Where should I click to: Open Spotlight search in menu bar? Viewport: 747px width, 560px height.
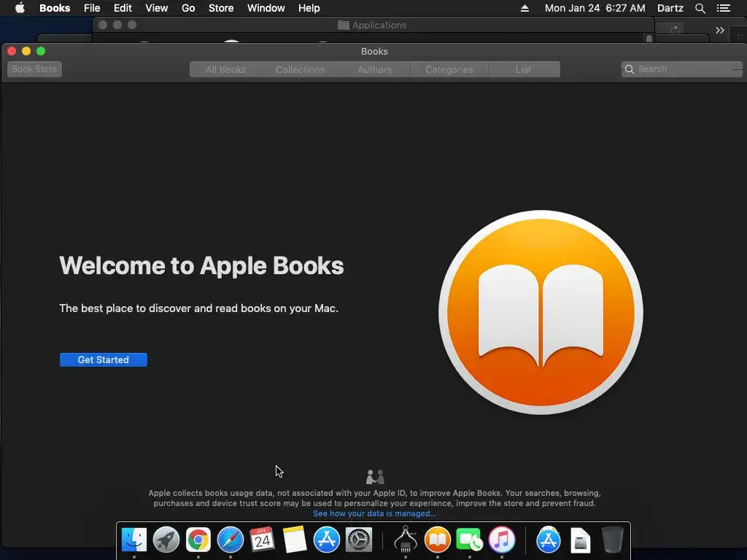coord(700,8)
